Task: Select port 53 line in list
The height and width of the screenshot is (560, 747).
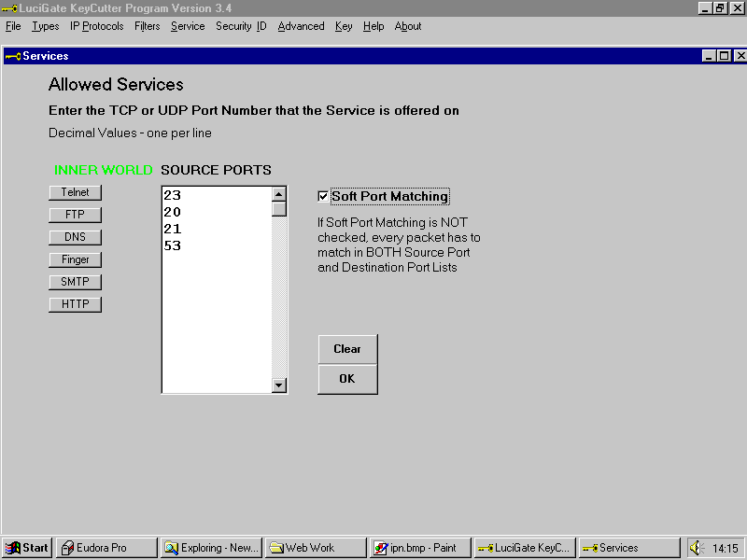Action: click(x=173, y=245)
